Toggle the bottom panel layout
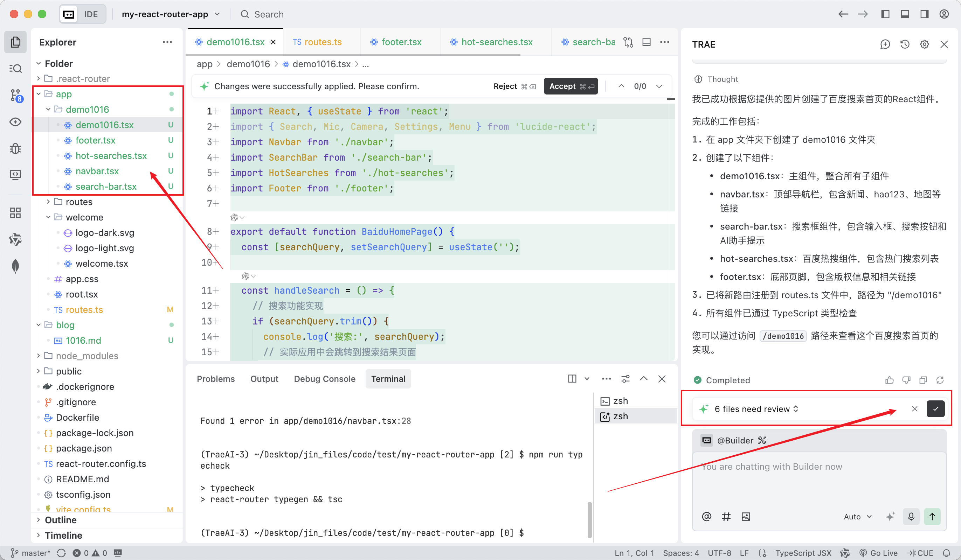961x560 pixels. pyautogui.click(x=905, y=14)
